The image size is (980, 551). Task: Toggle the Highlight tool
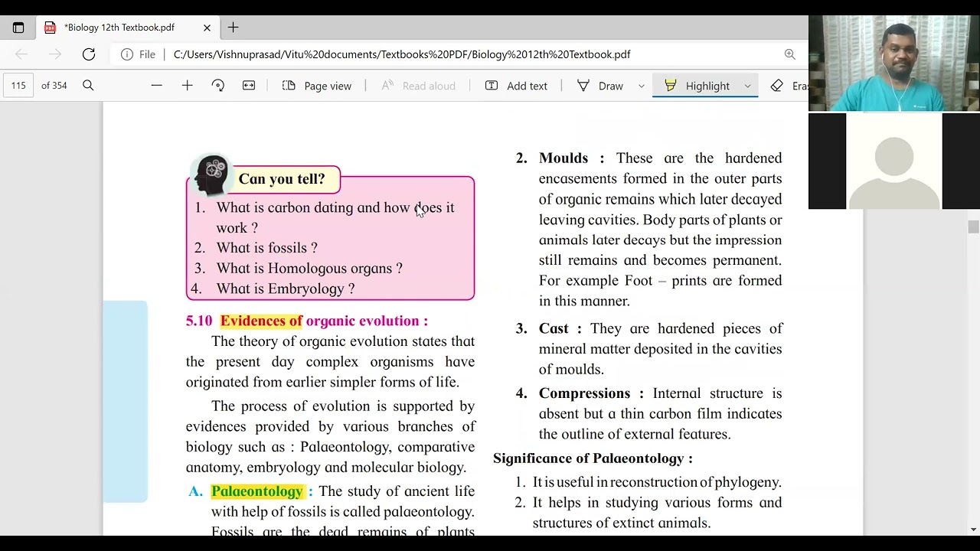(697, 86)
